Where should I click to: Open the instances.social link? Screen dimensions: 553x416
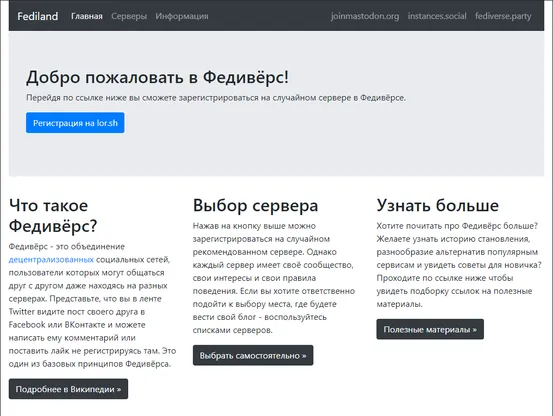click(x=437, y=16)
